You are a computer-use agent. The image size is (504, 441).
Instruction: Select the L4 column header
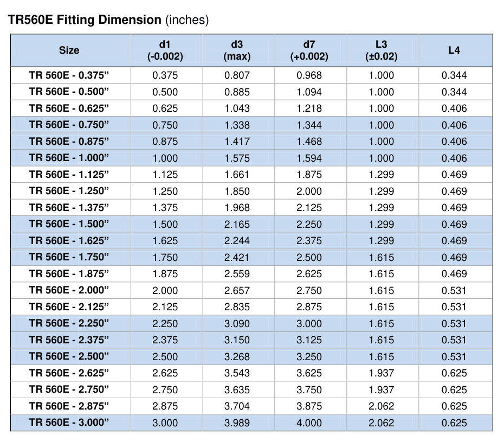point(455,50)
